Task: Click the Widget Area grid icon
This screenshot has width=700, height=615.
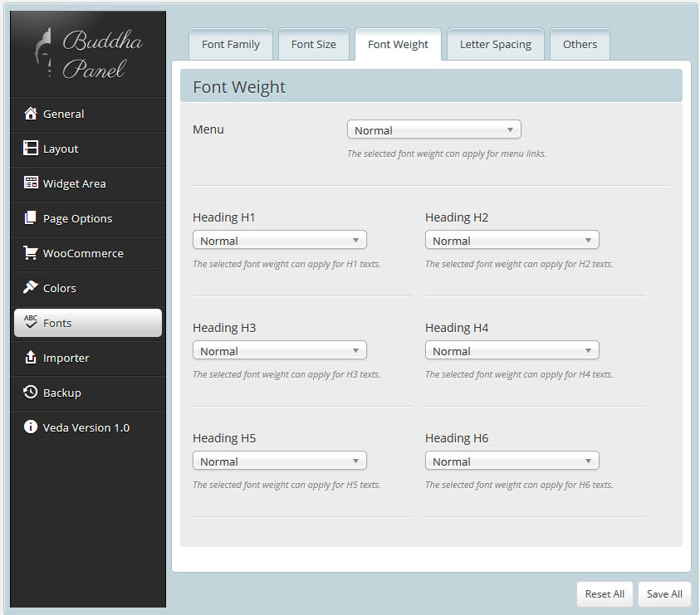Action: point(31,183)
